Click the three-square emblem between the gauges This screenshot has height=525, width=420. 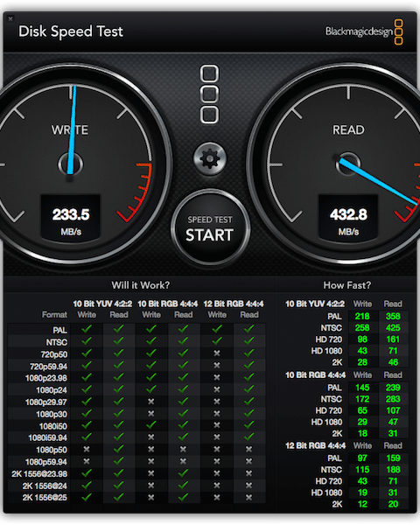pos(210,94)
